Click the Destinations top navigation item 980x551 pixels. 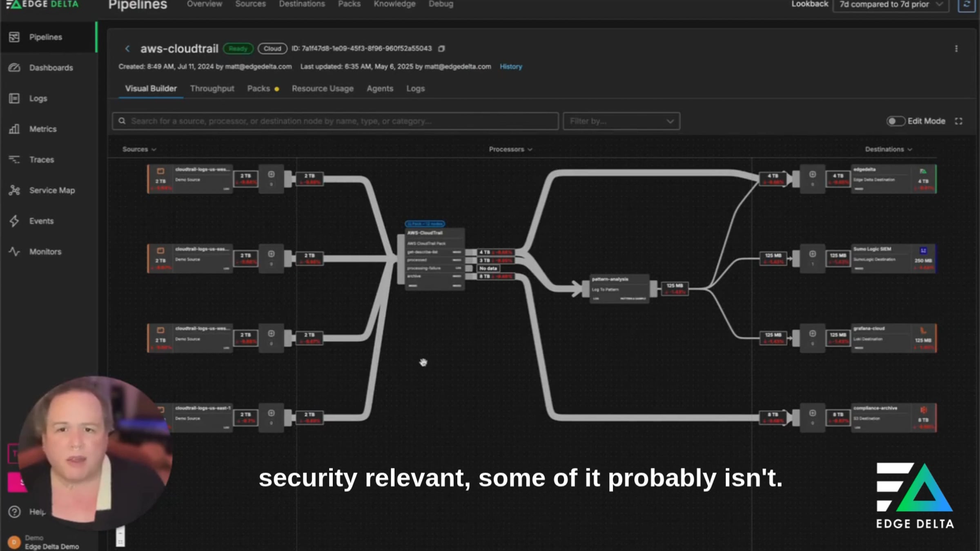(302, 4)
